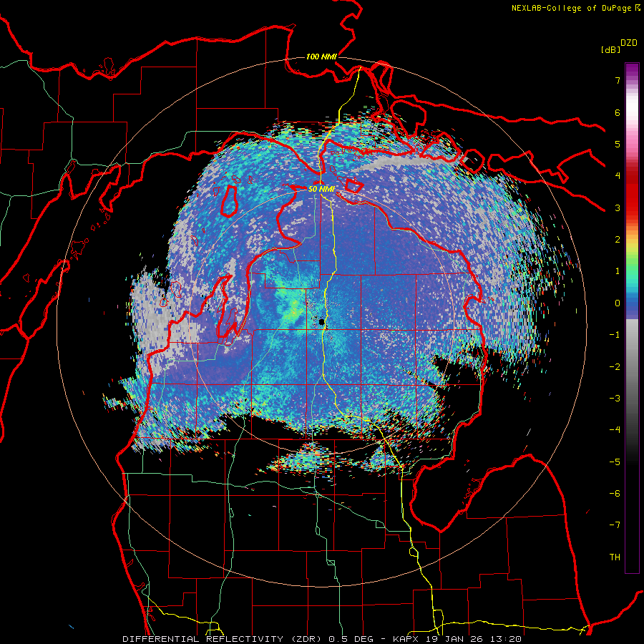Click the -2 value on color scale
644x644 pixels.
click(615, 367)
